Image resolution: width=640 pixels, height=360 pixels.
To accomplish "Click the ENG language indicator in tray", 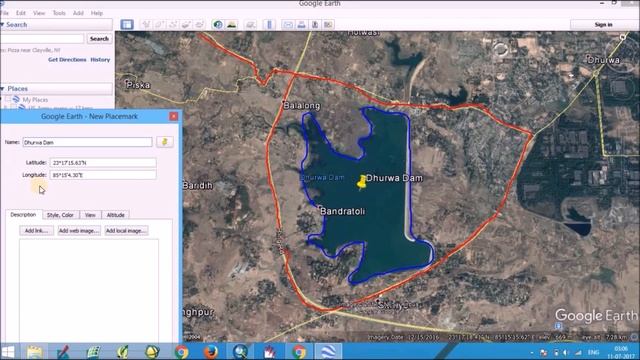I will 593,352.
